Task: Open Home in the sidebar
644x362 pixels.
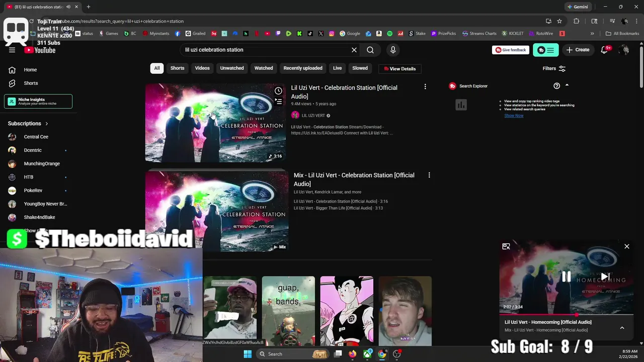Action: [30, 70]
